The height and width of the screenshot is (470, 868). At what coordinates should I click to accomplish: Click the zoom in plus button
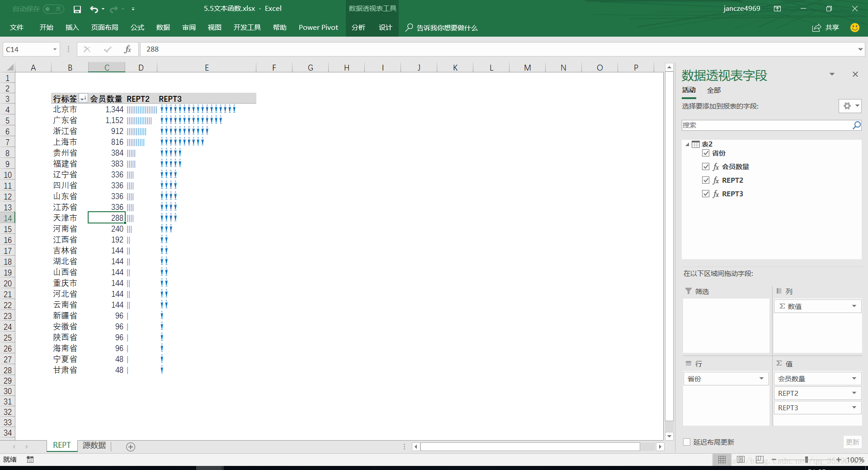839,460
